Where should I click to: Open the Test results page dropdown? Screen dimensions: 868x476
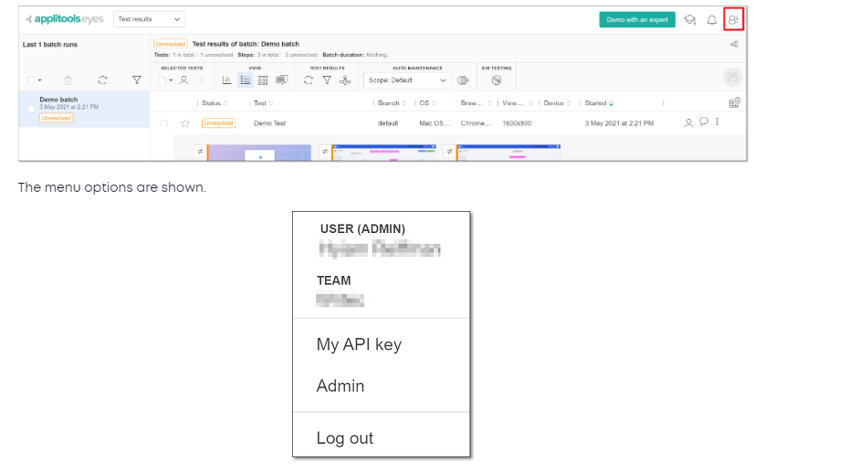149,19
